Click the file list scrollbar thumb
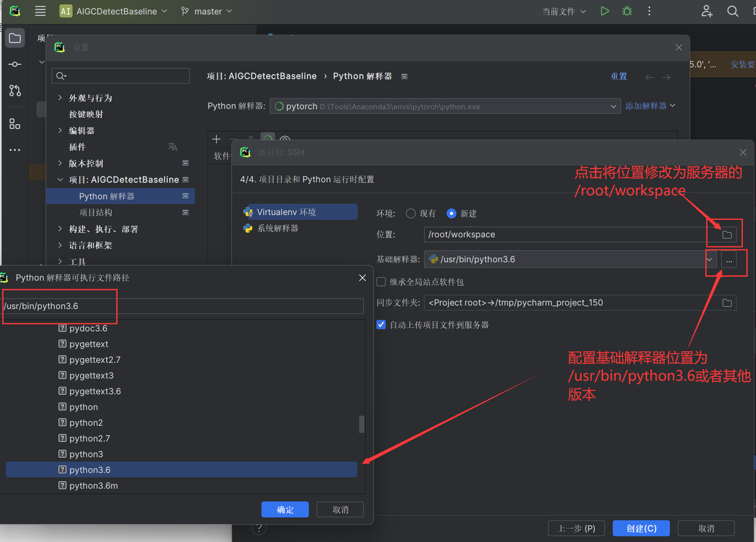 point(361,424)
